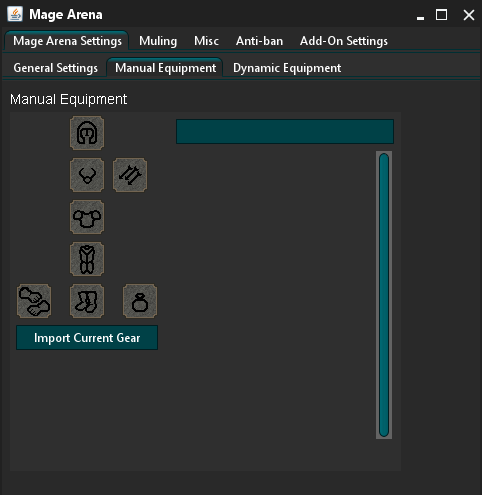Switch to the Misc tab

[x=206, y=41]
